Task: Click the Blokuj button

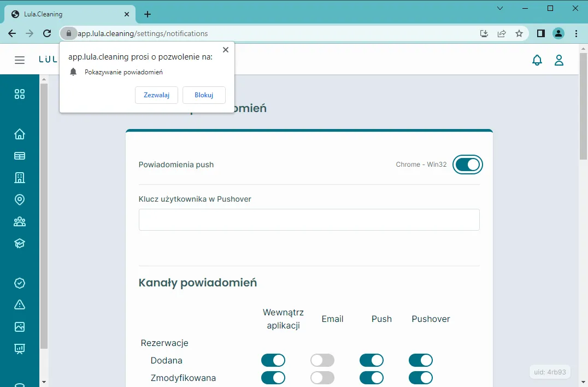Action: tap(204, 95)
